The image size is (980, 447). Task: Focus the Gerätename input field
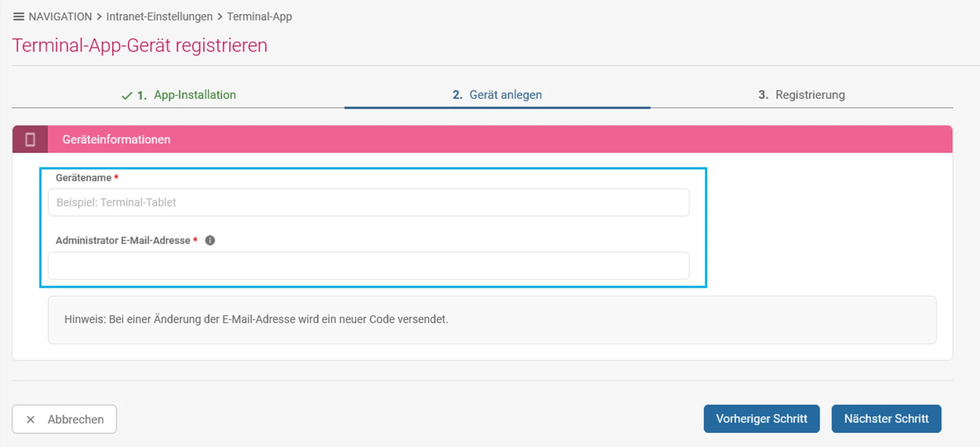[x=369, y=202]
